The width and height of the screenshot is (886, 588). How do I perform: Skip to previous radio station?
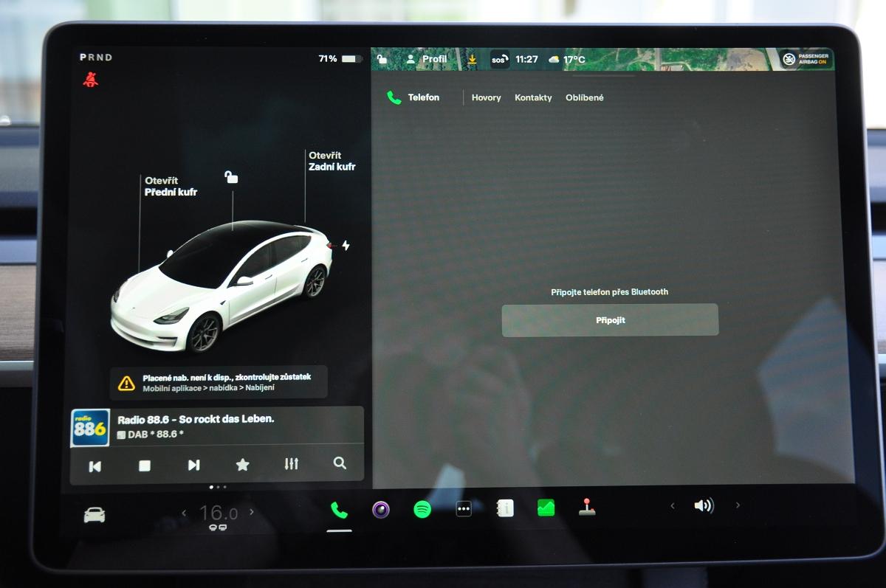click(95, 466)
